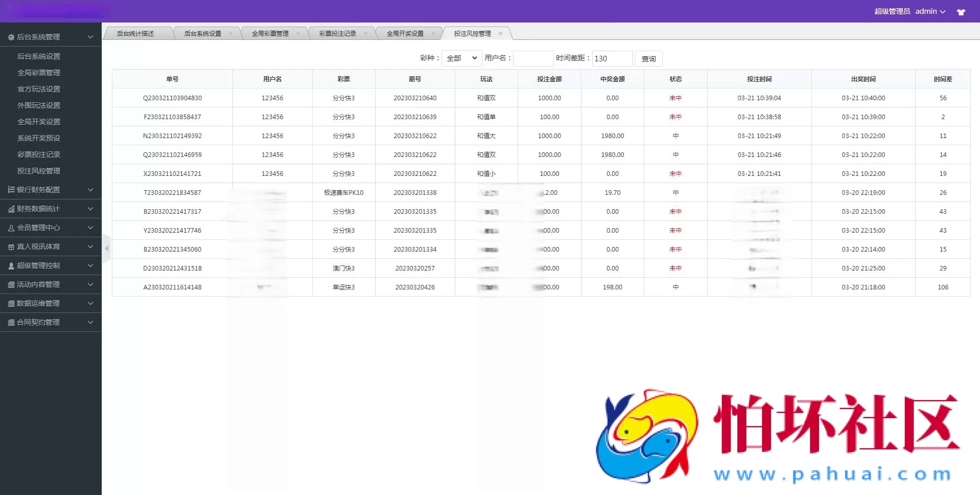Click the t-shirt theme icon in top bar
The image size is (980, 495).
(961, 11)
